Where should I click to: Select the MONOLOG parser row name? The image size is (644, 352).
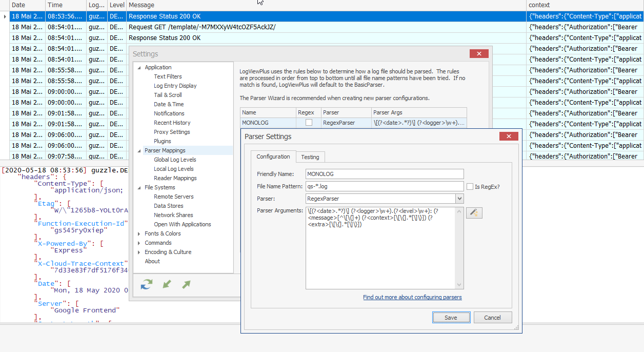coord(255,123)
